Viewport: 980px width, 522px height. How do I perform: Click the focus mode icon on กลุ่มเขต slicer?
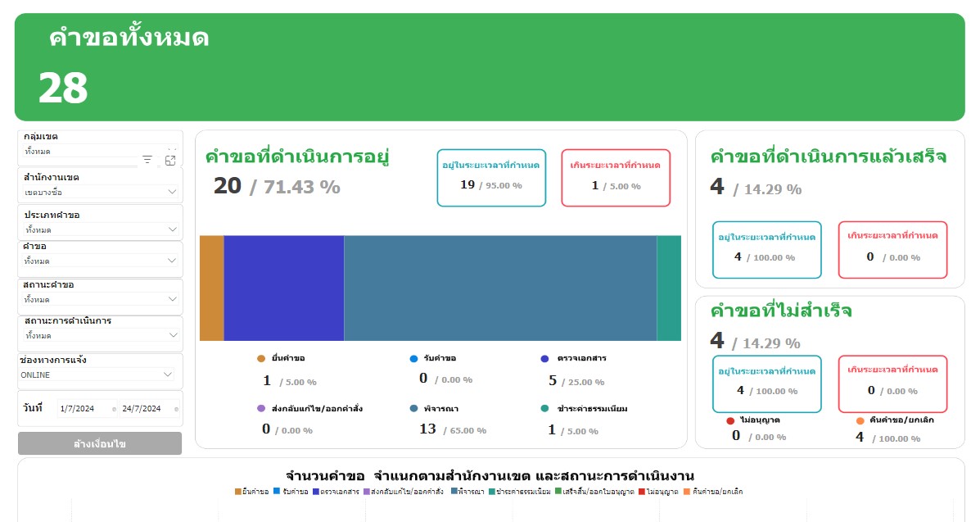pyautogui.click(x=170, y=161)
